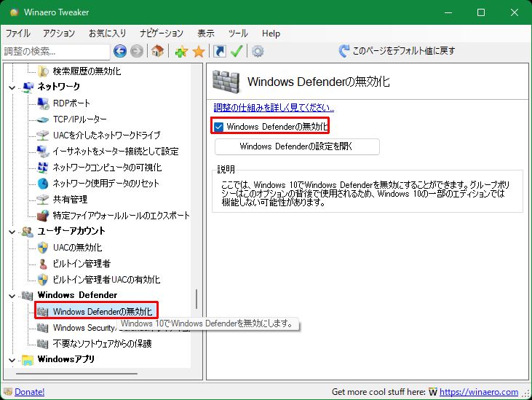532x400 pixels.
Task: Click the firewall export icon beside 特定ファイアウォールルールのエクスポート
Action: [x=43, y=216]
